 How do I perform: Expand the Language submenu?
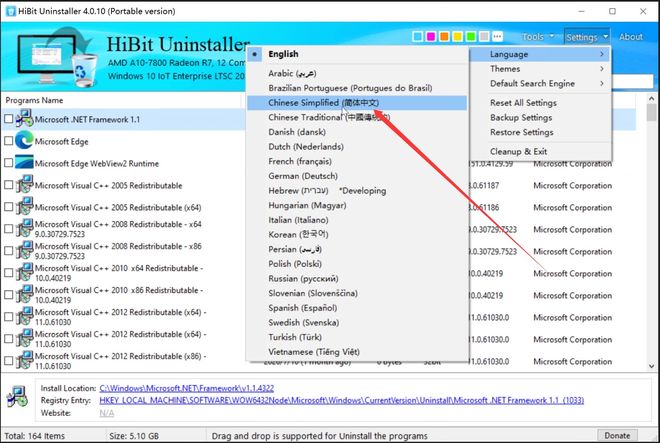540,54
